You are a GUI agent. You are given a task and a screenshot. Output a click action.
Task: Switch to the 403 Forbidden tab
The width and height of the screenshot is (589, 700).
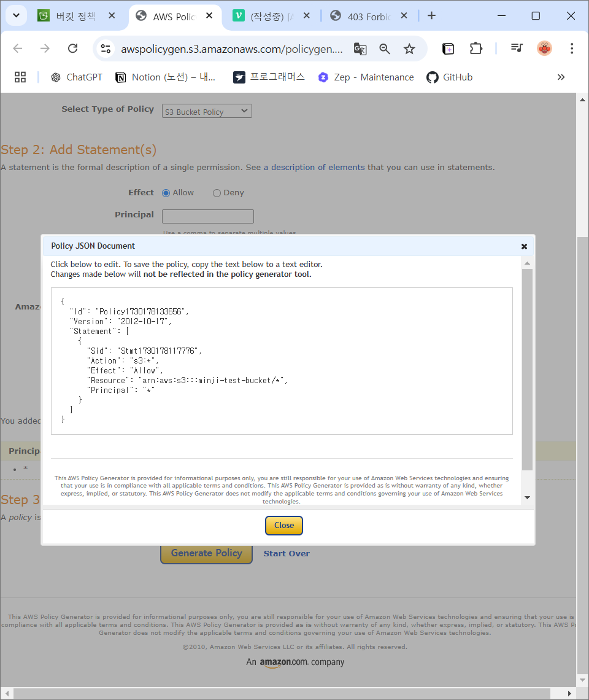click(369, 17)
